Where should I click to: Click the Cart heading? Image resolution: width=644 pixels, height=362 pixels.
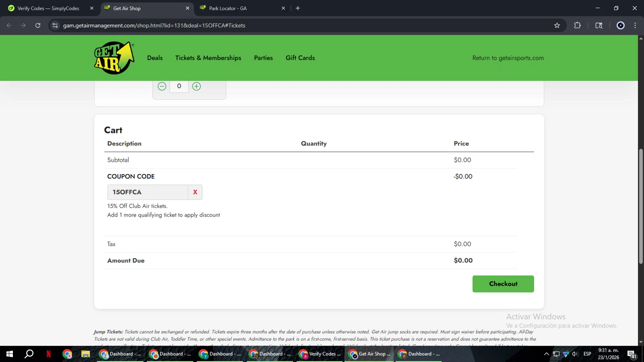113,130
